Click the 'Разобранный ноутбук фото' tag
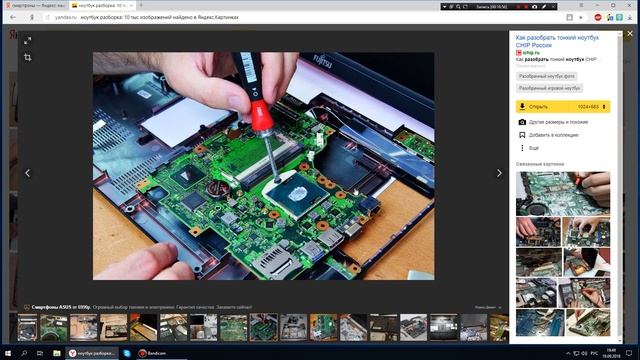Image resolution: width=640 pixels, height=360 pixels. coord(547,76)
